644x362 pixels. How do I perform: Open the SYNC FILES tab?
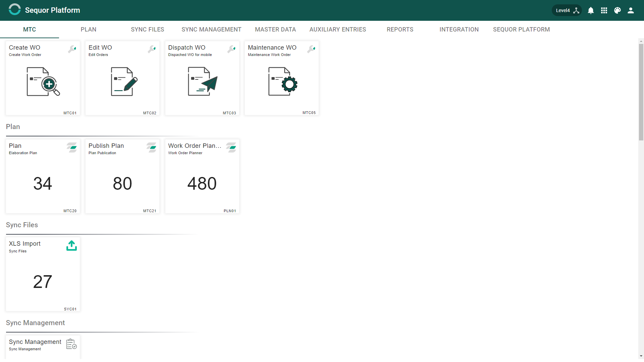tap(148, 29)
